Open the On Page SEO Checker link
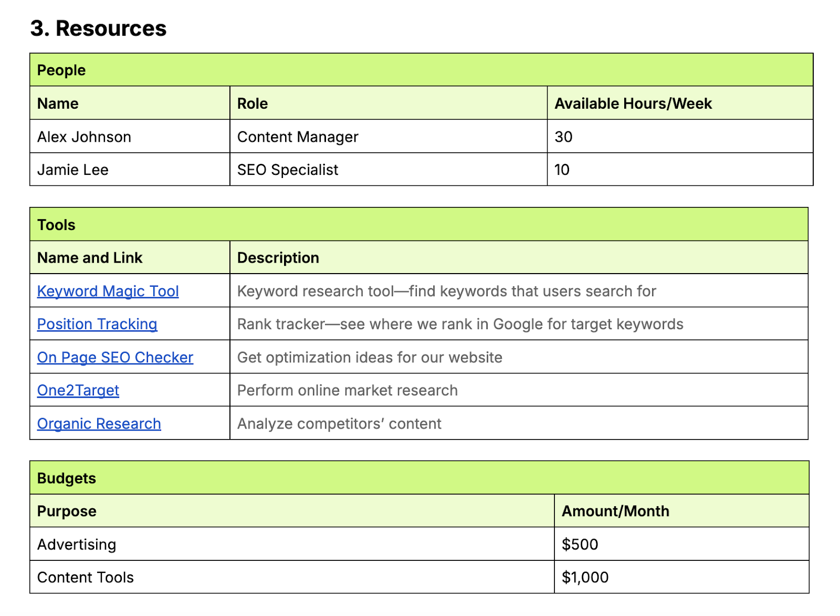The image size is (840, 616). tap(114, 357)
